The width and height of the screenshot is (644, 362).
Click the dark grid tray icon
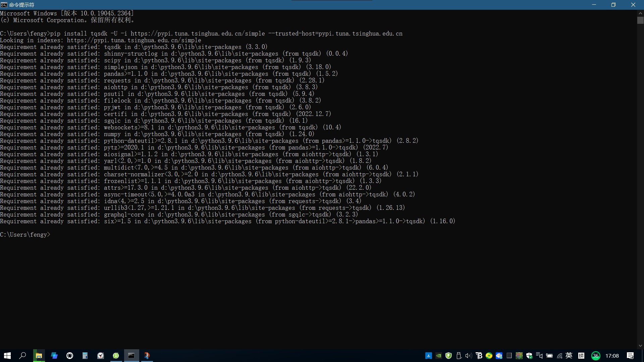(509, 356)
